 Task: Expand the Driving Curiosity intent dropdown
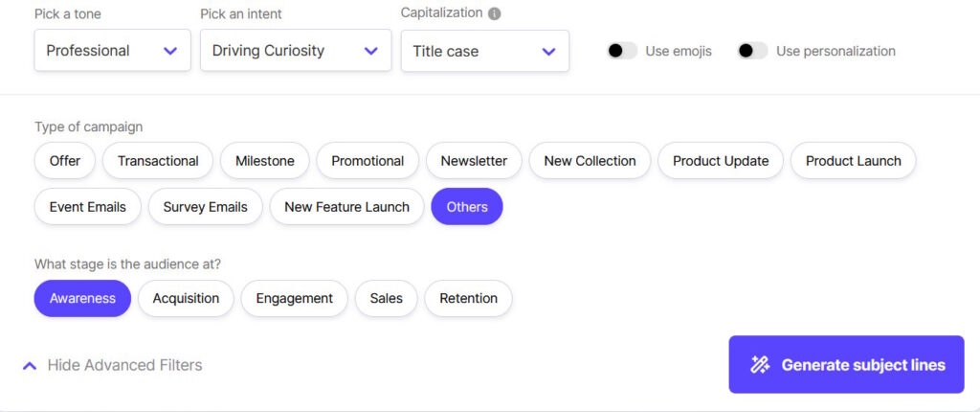(x=295, y=51)
